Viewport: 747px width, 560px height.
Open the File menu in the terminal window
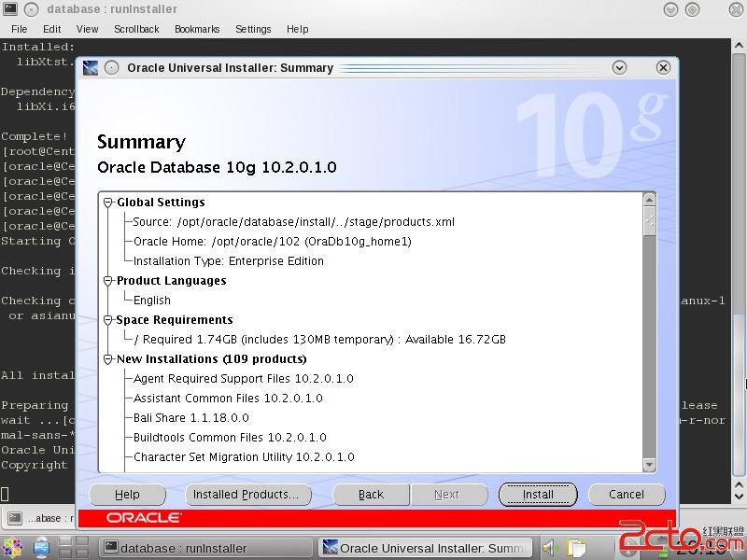(19, 29)
